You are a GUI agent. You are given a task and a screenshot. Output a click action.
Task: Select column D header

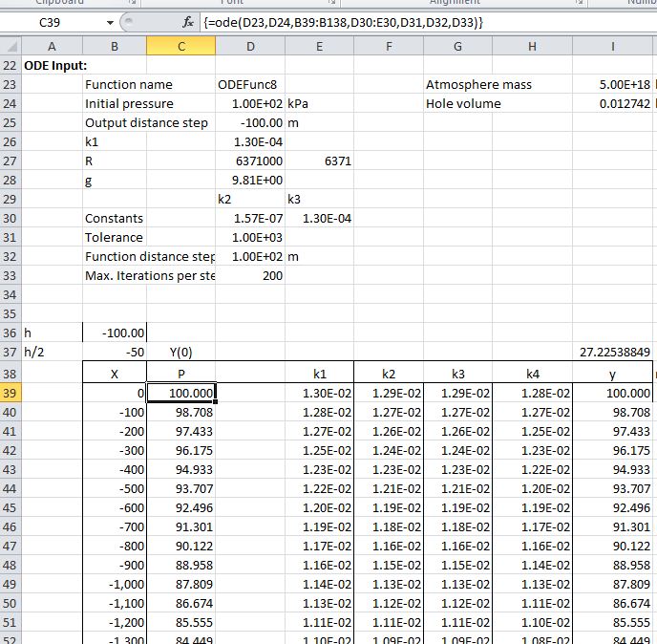[x=250, y=46]
